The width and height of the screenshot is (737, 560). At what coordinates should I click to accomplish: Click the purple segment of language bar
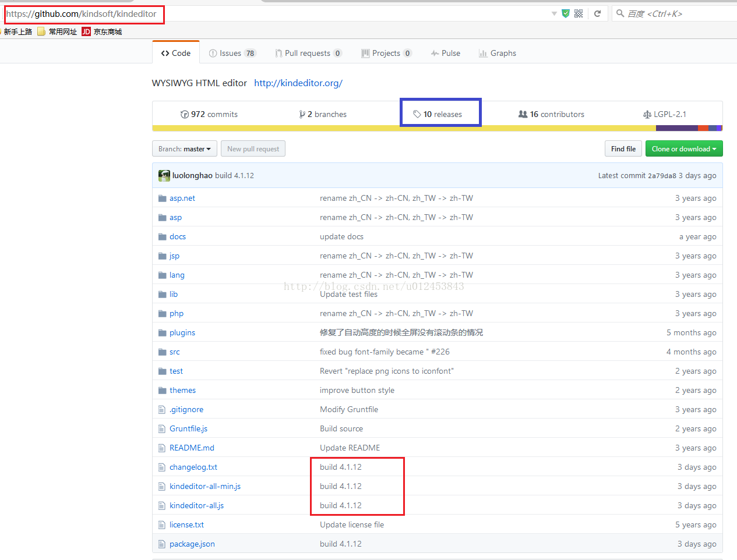[677, 128]
